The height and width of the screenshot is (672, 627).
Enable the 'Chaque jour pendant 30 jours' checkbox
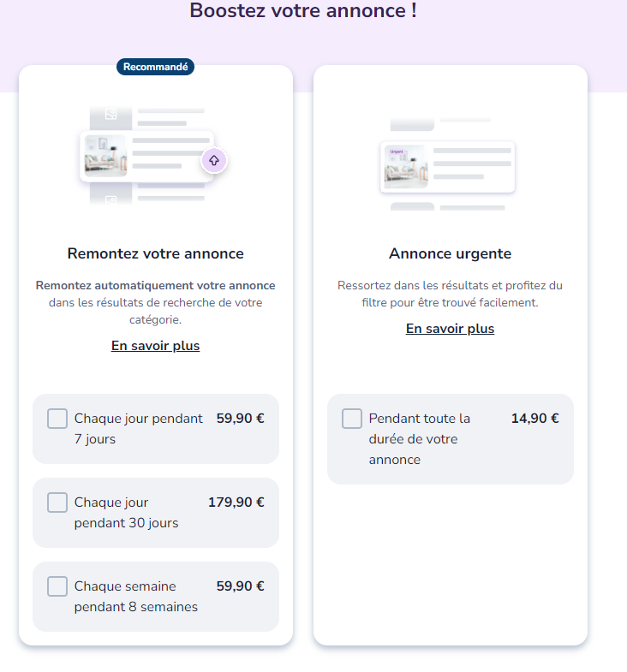pyautogui.click(x=57, y=503)
